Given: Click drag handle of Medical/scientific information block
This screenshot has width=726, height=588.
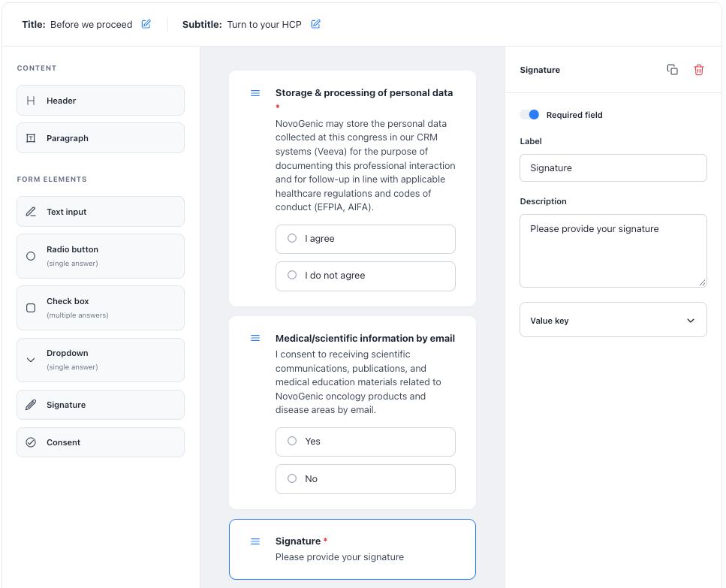Looking at the screenshot, I should point(255,338).
